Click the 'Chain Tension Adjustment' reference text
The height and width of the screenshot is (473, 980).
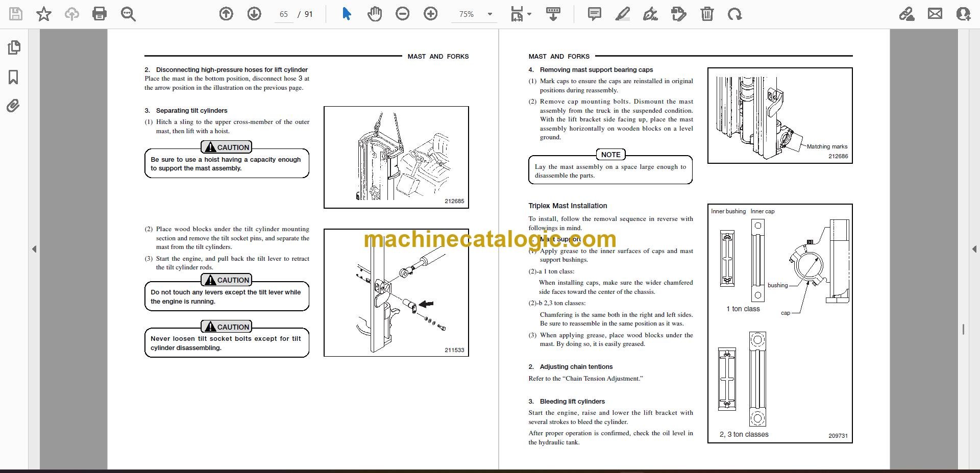coord(602,378)
